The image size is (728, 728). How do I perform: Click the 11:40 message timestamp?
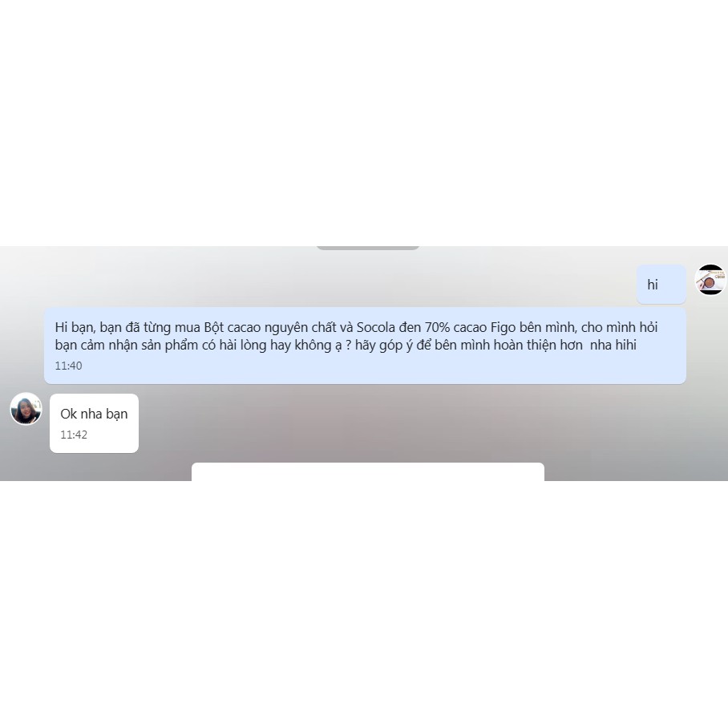click(x=68, y=366)
